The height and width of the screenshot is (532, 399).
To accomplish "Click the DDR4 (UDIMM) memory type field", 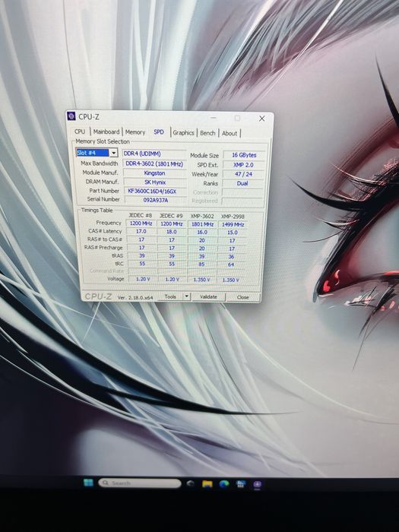I will 154,154.
